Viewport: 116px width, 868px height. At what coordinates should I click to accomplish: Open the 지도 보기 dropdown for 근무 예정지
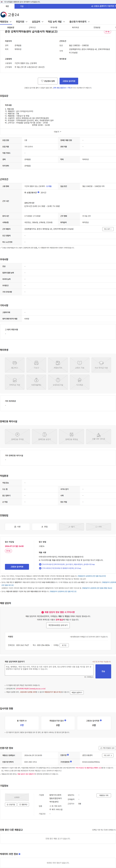point(108,229)
